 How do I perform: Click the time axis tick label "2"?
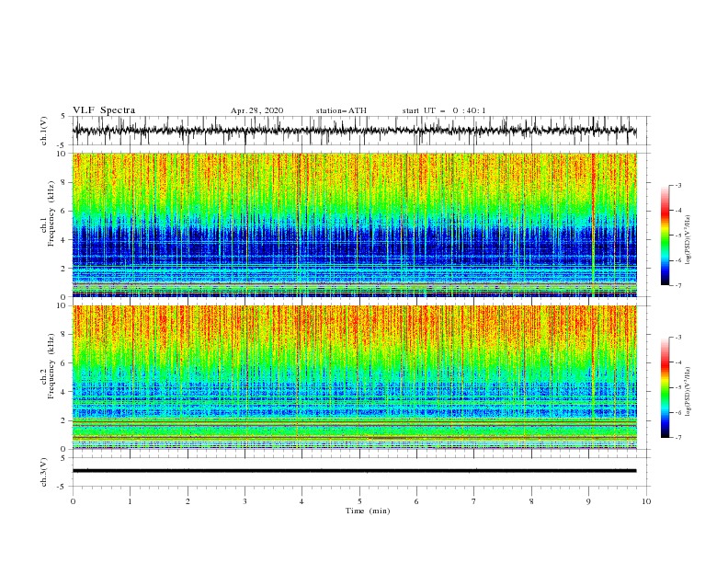188,501
